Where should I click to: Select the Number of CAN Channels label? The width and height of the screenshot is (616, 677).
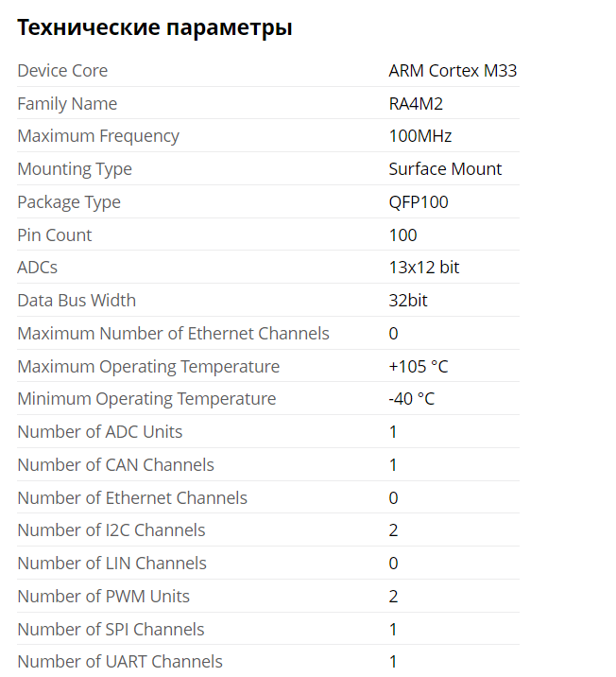[115, 465]
